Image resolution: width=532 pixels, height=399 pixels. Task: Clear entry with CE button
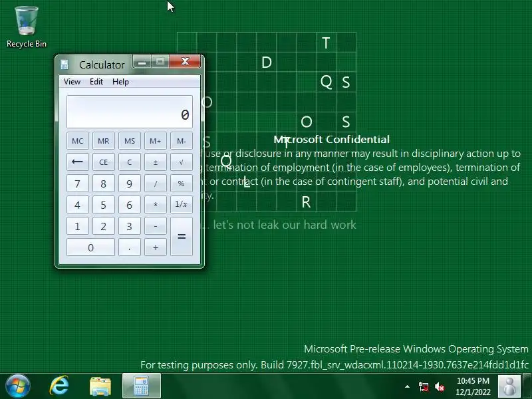pyautogui.click(x=104, y=162)
